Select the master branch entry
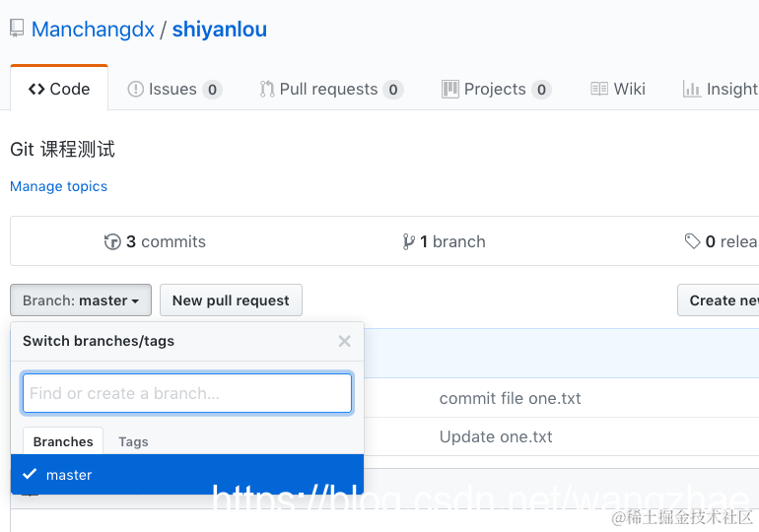This screenshot has width=759, height=532. coord(187,475)
